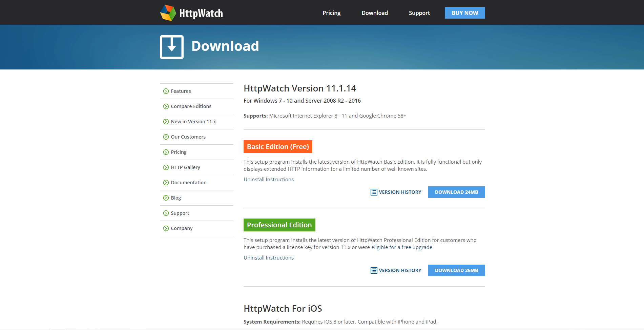The image size is (644, 330).
Task: Click the green Professional Edition label
Action: click(279, 225)
